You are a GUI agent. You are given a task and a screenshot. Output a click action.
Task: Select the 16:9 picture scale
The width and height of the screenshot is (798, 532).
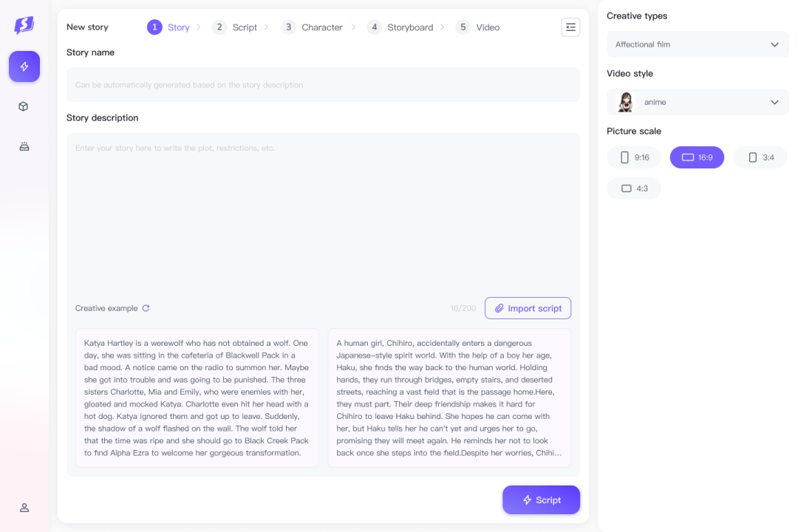[697, 157]
